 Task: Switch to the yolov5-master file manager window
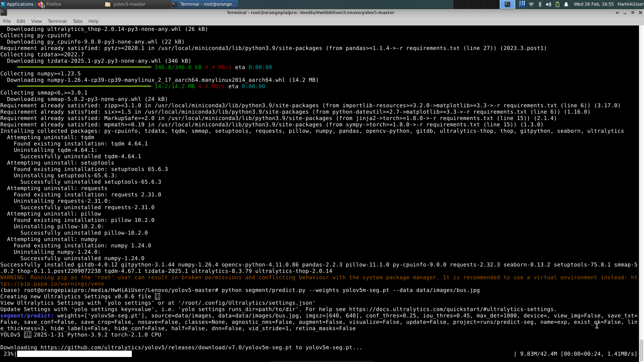129,4
